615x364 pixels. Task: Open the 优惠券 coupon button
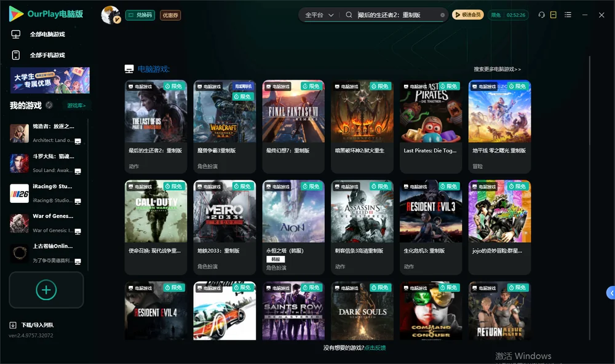click(170, 15)
